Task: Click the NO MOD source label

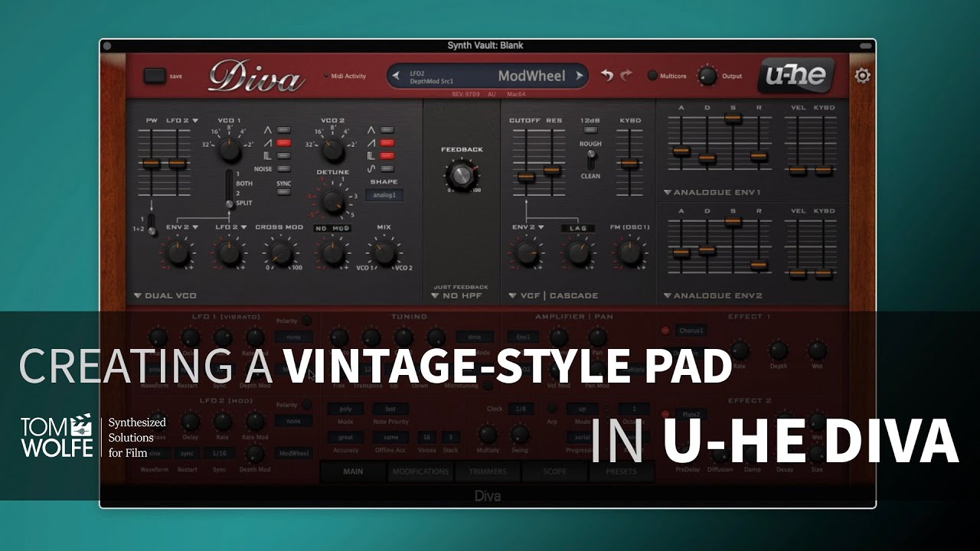Action: click(x=332, y=228)
